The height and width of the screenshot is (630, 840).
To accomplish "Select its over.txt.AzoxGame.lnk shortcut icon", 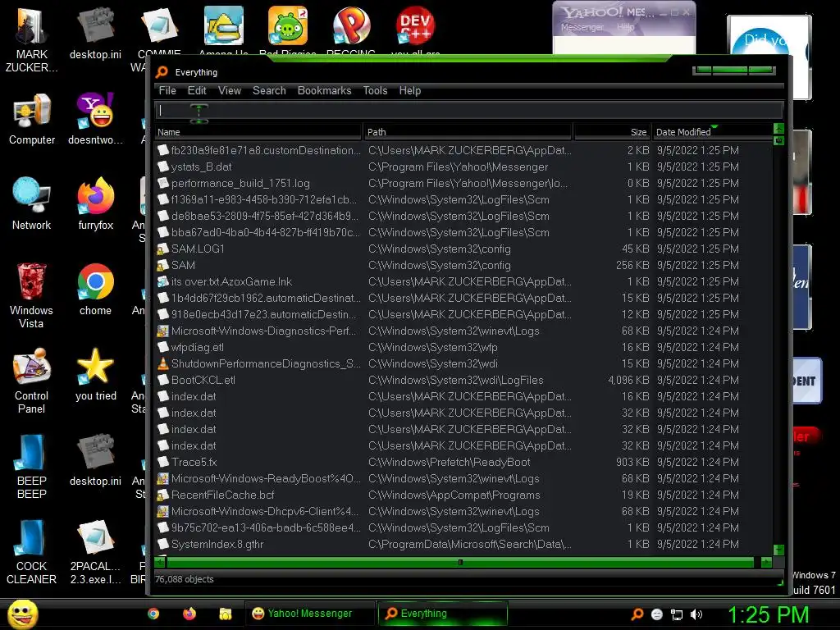I will (163, 281).
